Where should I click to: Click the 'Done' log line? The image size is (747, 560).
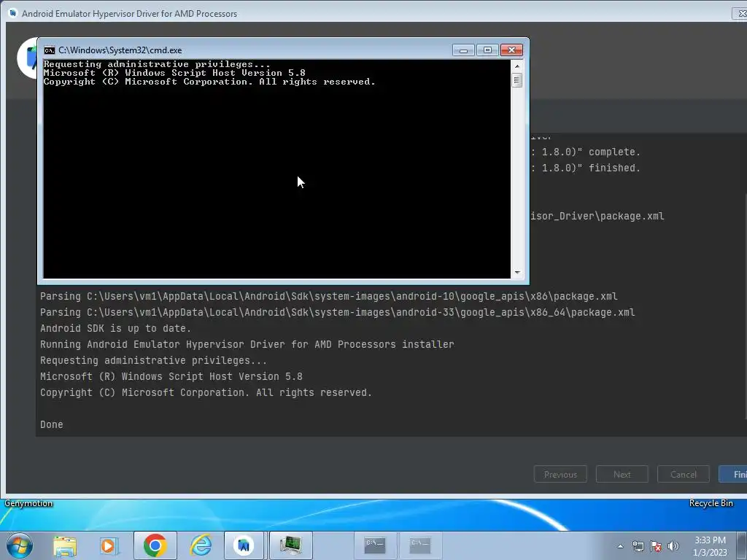(x=52, y=424)
